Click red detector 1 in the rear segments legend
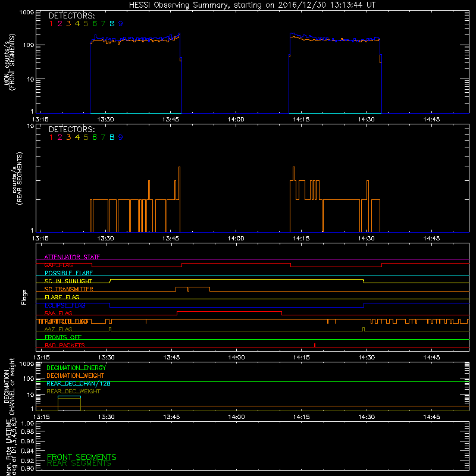The image size is (476, 476). point(51,137)
